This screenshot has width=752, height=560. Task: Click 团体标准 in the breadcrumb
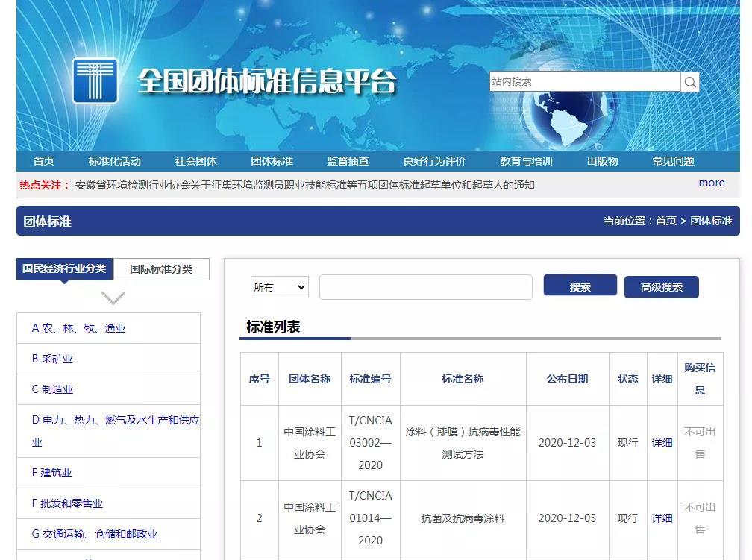coord(711,221)
